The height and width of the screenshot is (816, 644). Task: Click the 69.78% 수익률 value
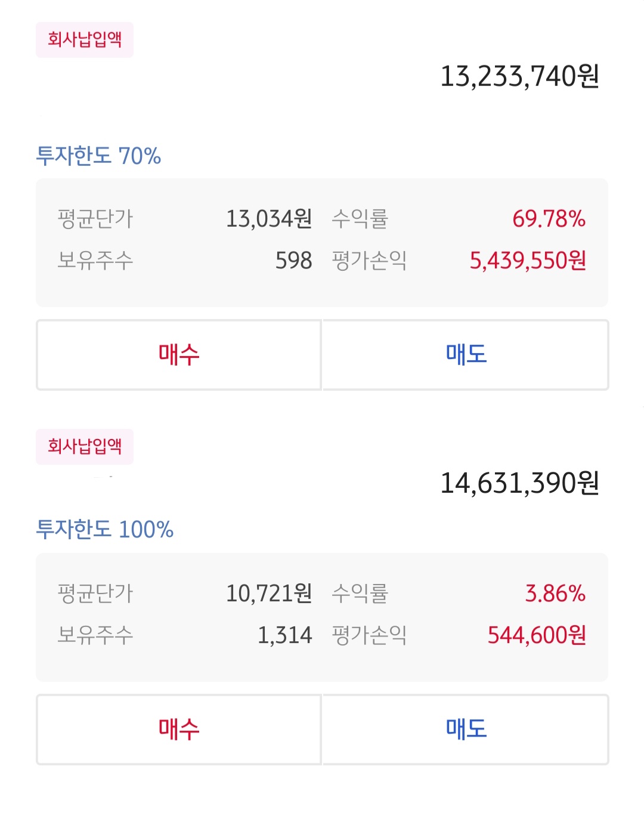549,219
